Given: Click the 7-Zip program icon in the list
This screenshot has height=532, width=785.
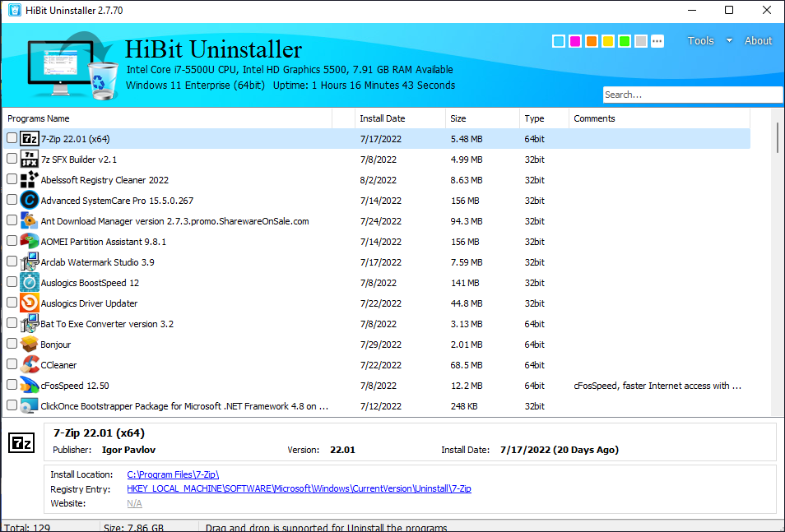Looking at the screenshot, I should [x=29, y=139].
